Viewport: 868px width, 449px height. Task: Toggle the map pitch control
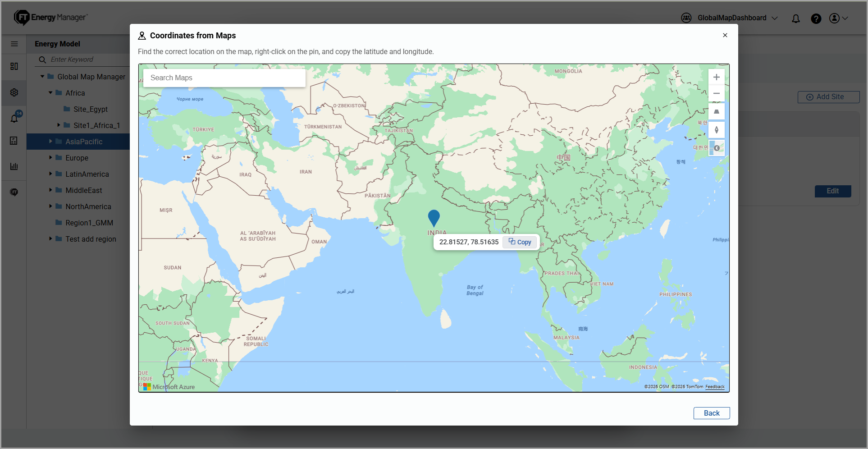point(717,112)
